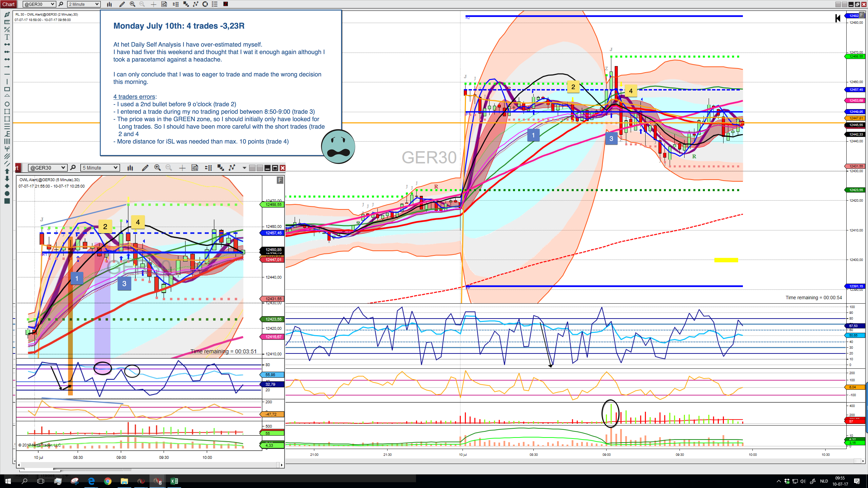Image resolution: width=868 pixels, height=488 pixels.
Task: Select the rectangle tool in left drawing toolbar
Action: [x=7, y=89]
